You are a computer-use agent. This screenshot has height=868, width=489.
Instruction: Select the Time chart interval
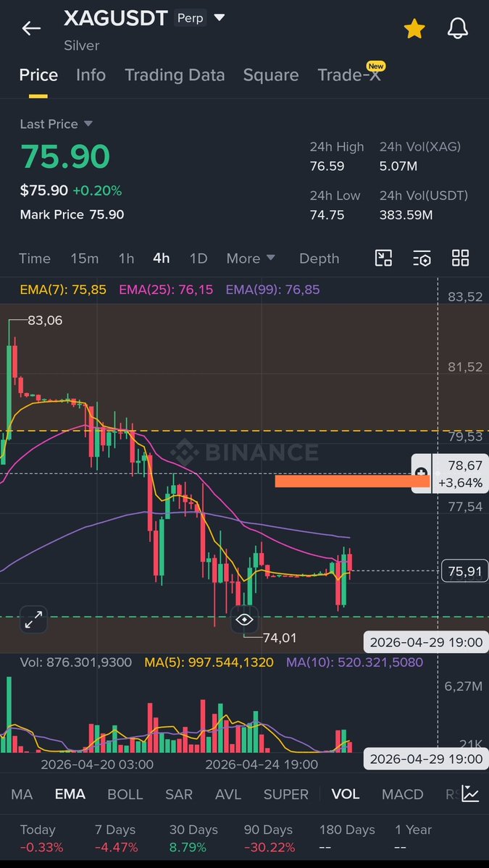click(34, 258)
